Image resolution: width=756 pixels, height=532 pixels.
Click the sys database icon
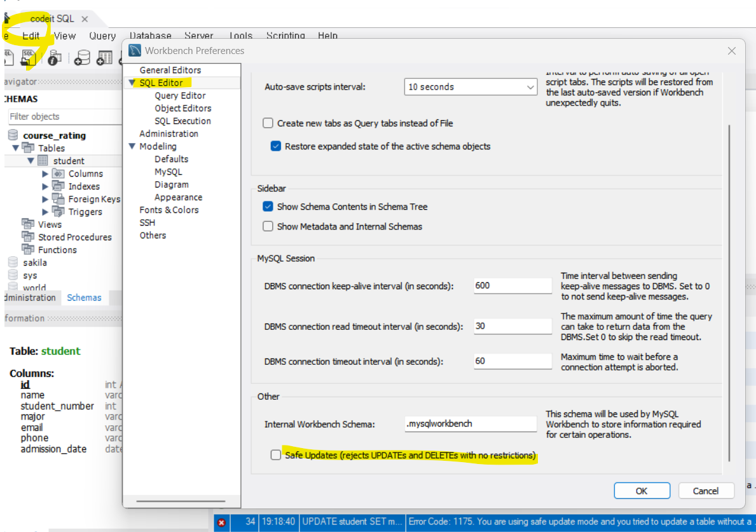coord(13,275)
